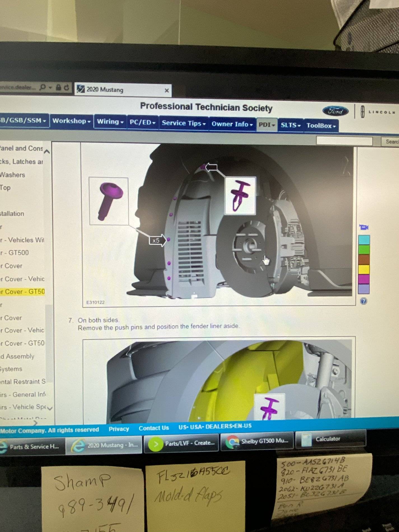Screen dimensions: 399x532
Task: Open the 'Panel and Cons' section in sidebar
Action: coord(21,148)
